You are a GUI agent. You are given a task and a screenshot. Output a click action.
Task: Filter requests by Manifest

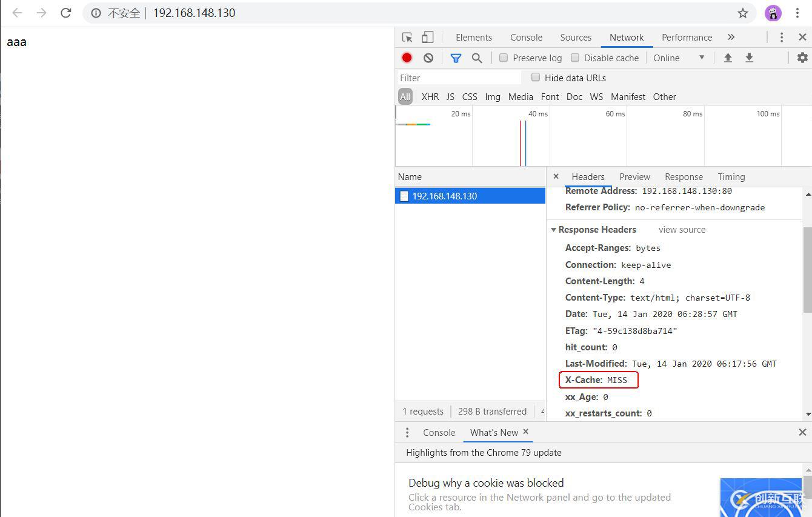(628, 96)
